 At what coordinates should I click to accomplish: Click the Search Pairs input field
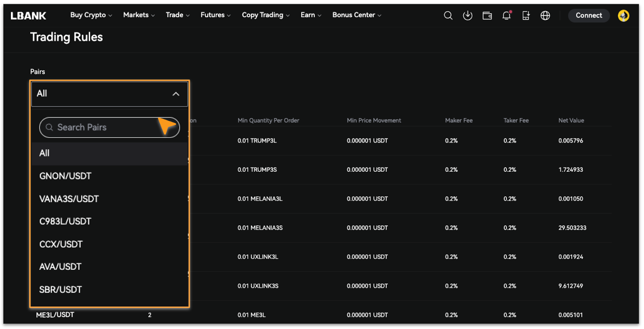[105, 127]
